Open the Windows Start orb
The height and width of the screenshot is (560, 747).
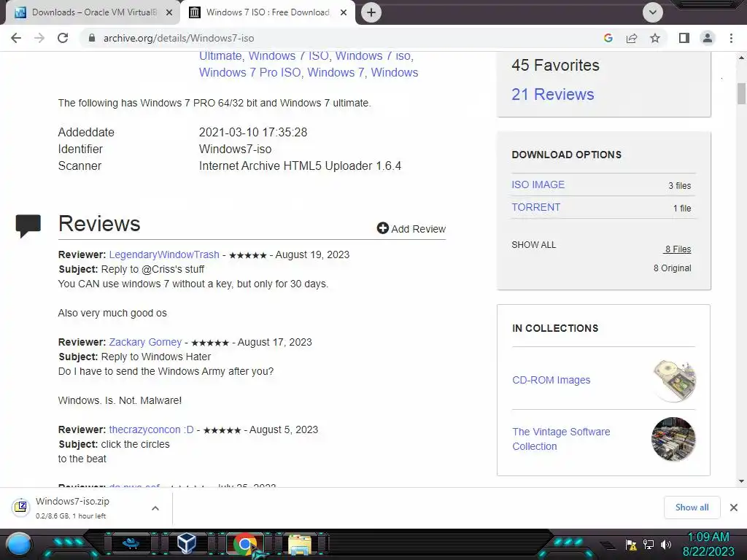(19, 544)
